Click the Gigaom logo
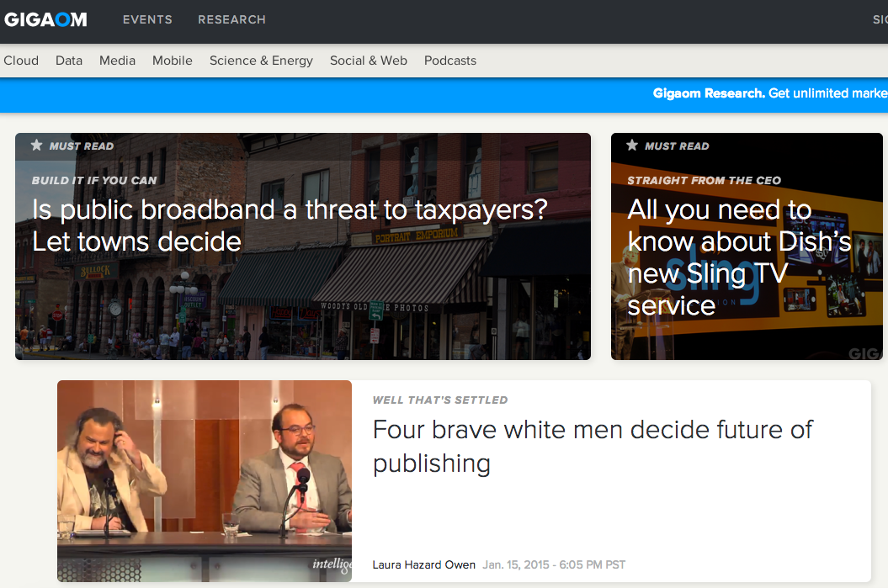 (45, 19)
